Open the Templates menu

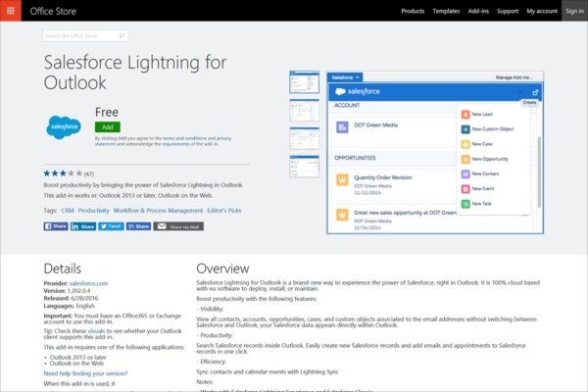446,11
